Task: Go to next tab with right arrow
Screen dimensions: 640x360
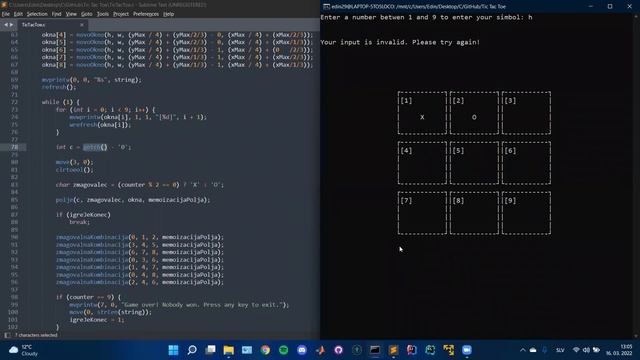Action: (x=11, y=25)
